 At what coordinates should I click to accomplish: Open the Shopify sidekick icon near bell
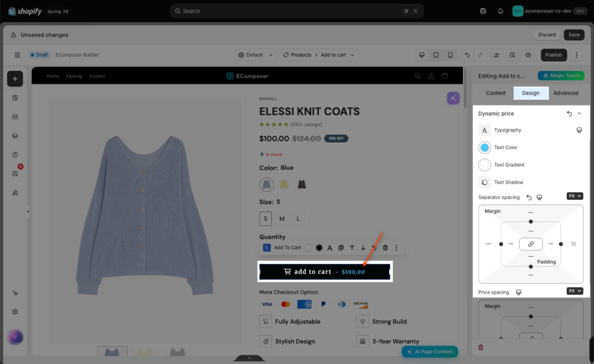point(483,11)
